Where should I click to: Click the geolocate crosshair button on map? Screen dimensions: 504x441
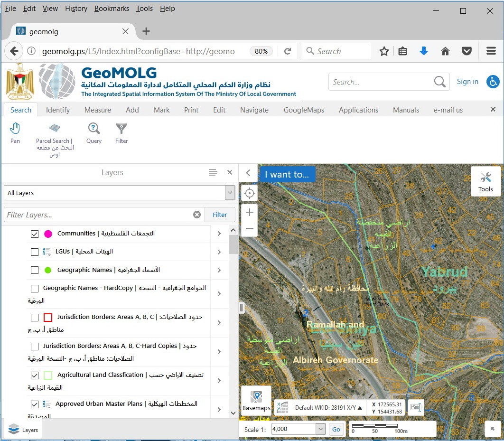(250, 193)
